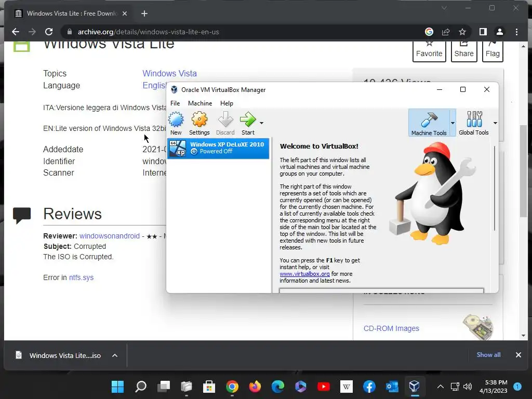
Task: Click the browser forward arrow
Action: pos(32,32)
